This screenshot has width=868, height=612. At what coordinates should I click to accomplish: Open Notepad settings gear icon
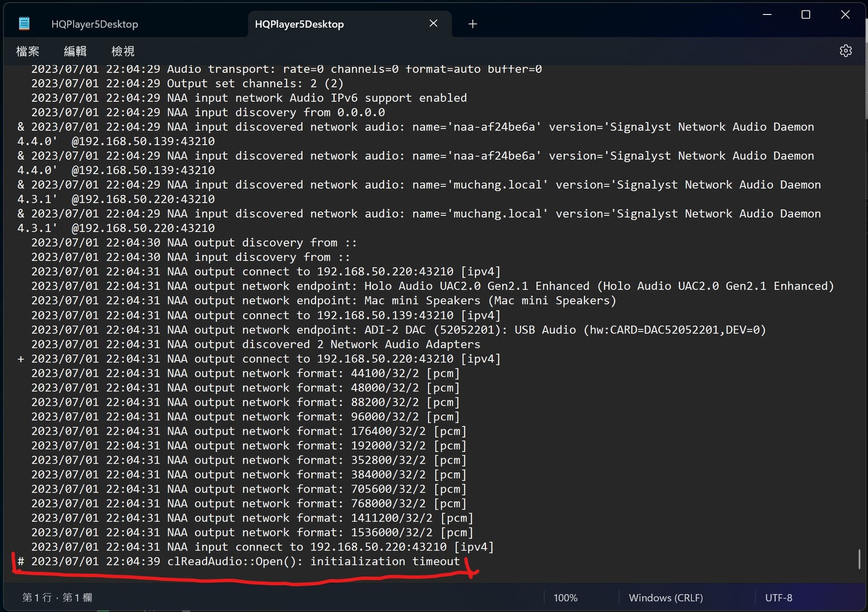(845, 51)
